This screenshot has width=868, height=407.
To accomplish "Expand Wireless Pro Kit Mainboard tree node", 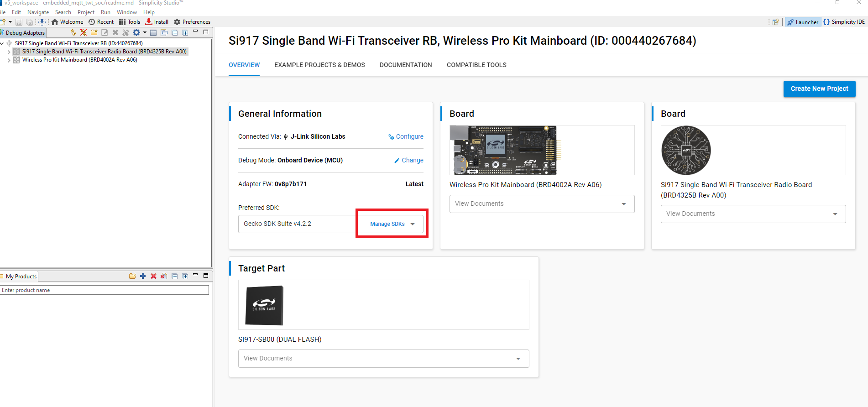I will [x=9, y=60].
